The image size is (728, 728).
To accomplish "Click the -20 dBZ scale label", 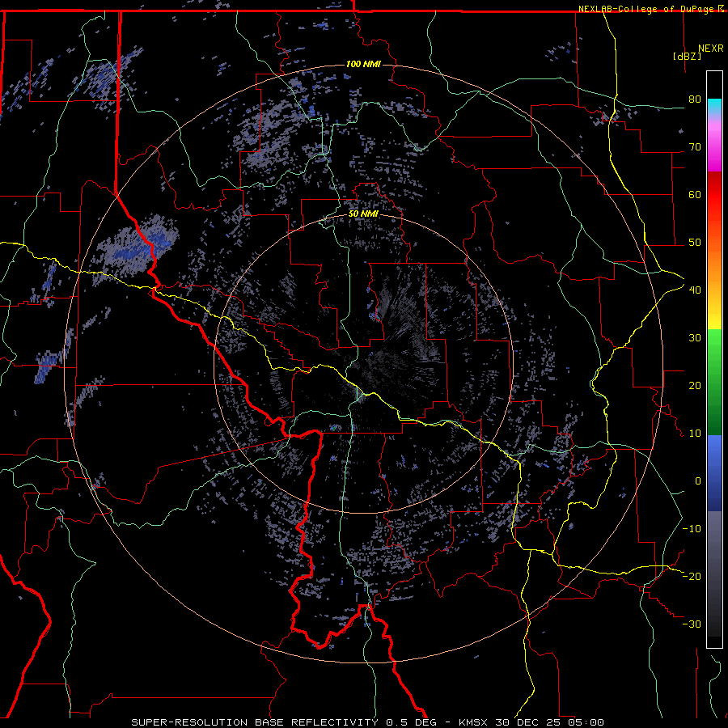I will pos(692,577).
